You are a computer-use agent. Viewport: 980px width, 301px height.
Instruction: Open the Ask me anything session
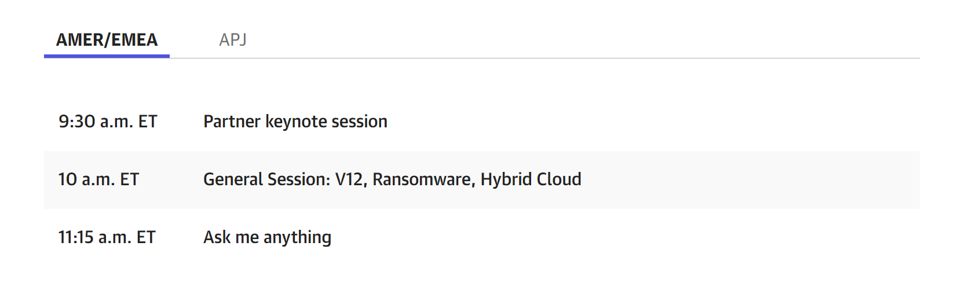(x=268, y=237)
